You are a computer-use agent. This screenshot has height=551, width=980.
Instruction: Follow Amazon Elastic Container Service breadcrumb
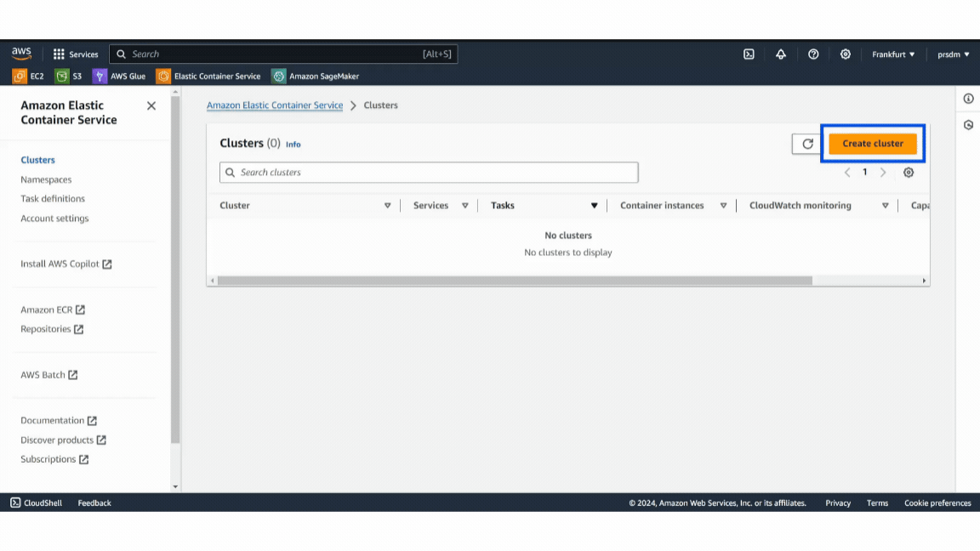[x=275, y=105]
